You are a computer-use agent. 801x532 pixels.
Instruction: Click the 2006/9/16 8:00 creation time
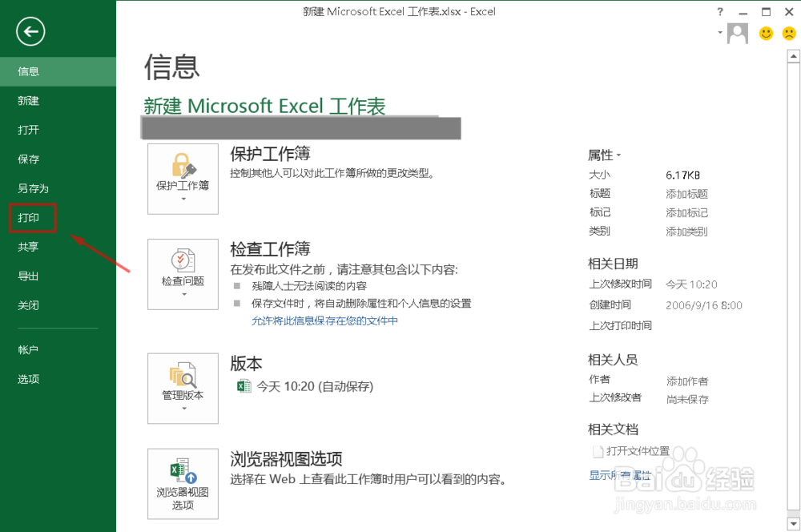coord(704,305)
